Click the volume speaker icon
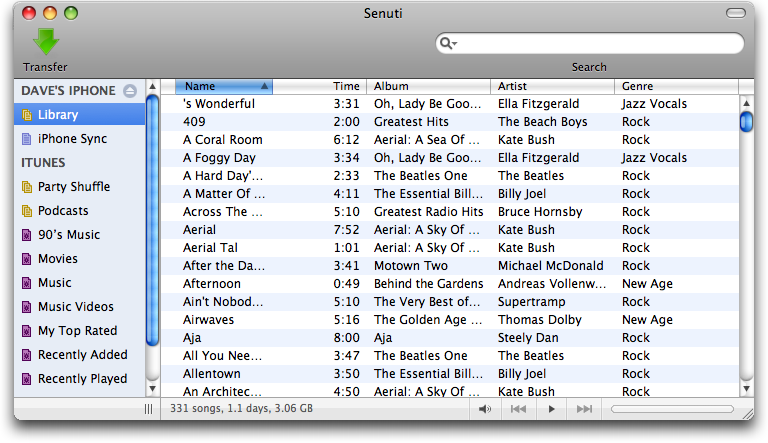Viewport: 768px width, 443px height. pyautogui.click(x=485, y=409)
